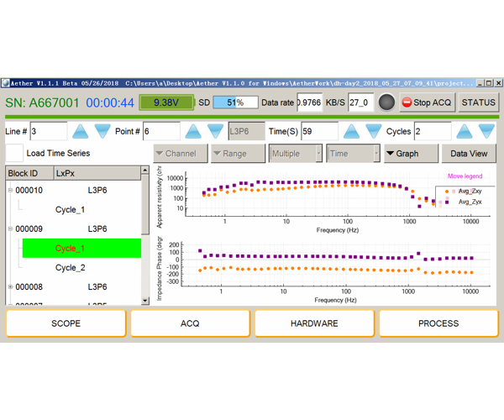Decrease the Line # value with down arrow

(102, 131)
